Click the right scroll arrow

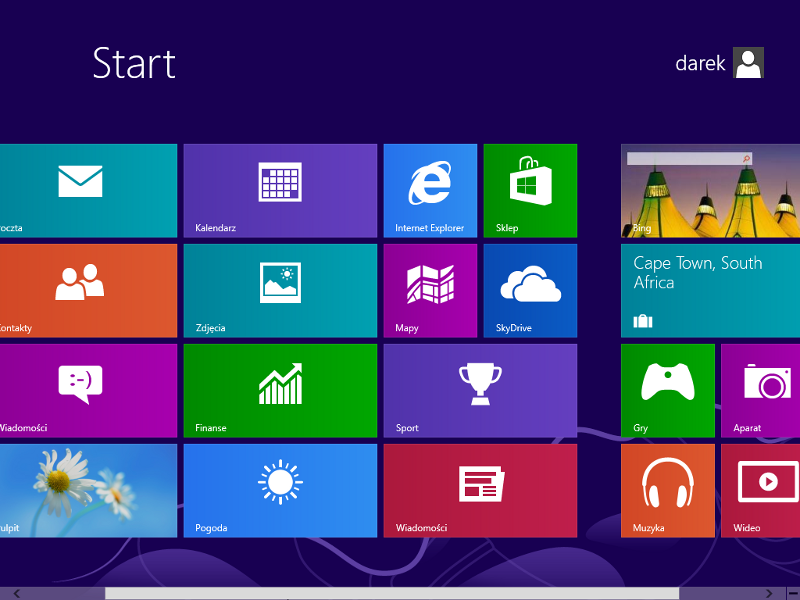[x=768, y=593]
